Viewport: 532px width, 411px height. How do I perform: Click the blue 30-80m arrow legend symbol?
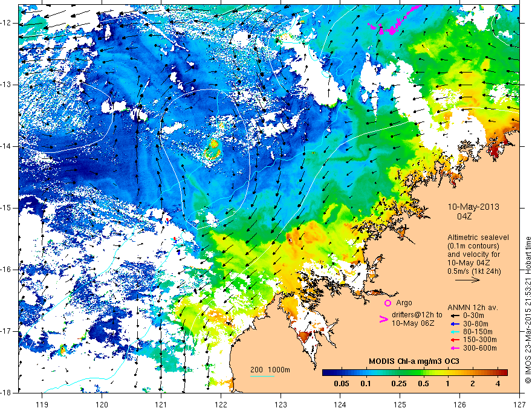[x=455, y=323]
